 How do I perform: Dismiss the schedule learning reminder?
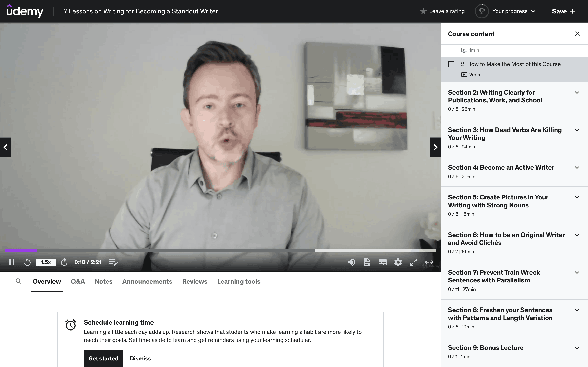[140, 358]
